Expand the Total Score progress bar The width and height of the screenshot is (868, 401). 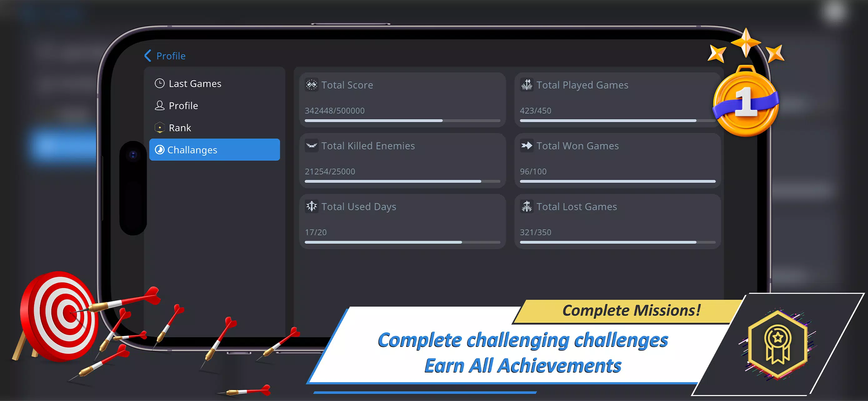(402, 121)
